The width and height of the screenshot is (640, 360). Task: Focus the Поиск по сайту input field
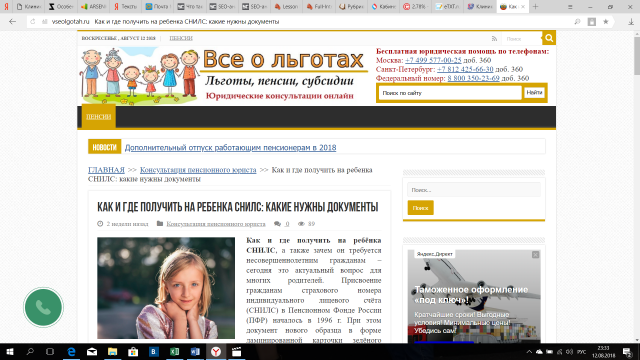[450, 93]
